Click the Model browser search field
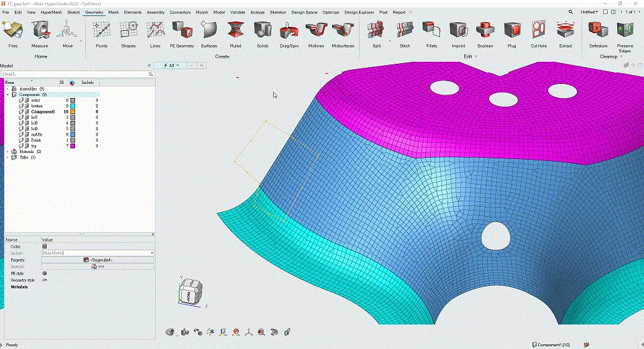The image size is (644, 349). coord(74,74)
